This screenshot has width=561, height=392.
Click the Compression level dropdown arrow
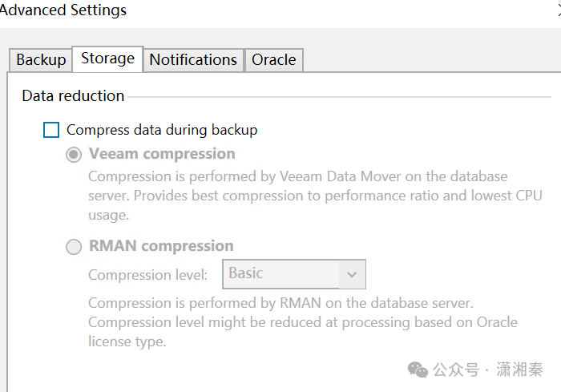[351, 275]
